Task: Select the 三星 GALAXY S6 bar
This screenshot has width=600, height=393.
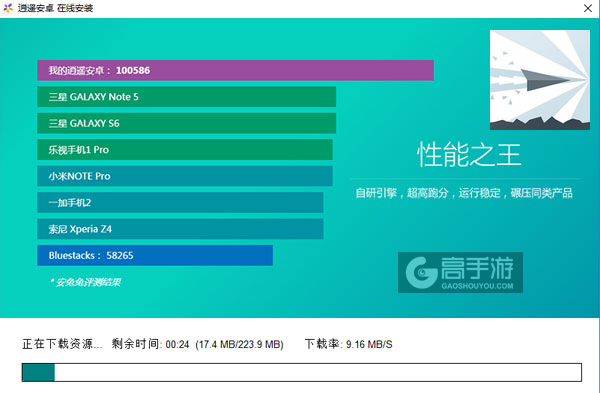Action: [186, 123]
